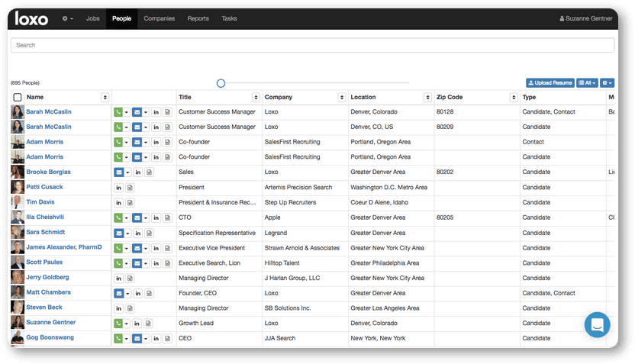
Task: Click the phone icon for Scott Paules
Action: [118, 263]
